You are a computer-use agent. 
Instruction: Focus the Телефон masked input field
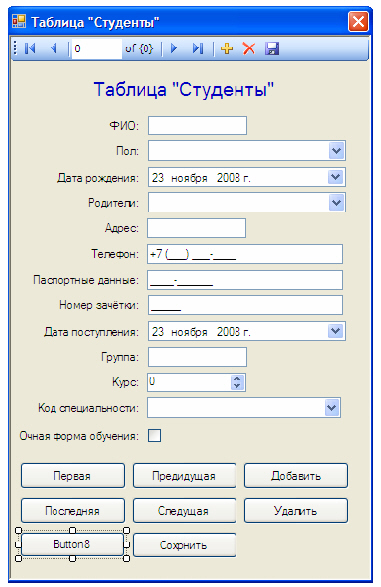245,254
